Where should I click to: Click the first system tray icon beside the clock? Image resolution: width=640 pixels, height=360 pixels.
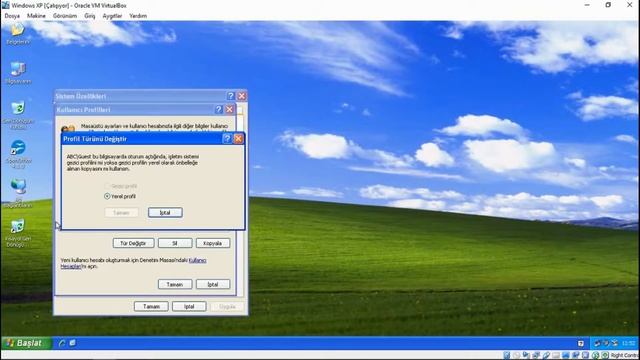pos(598,343)
